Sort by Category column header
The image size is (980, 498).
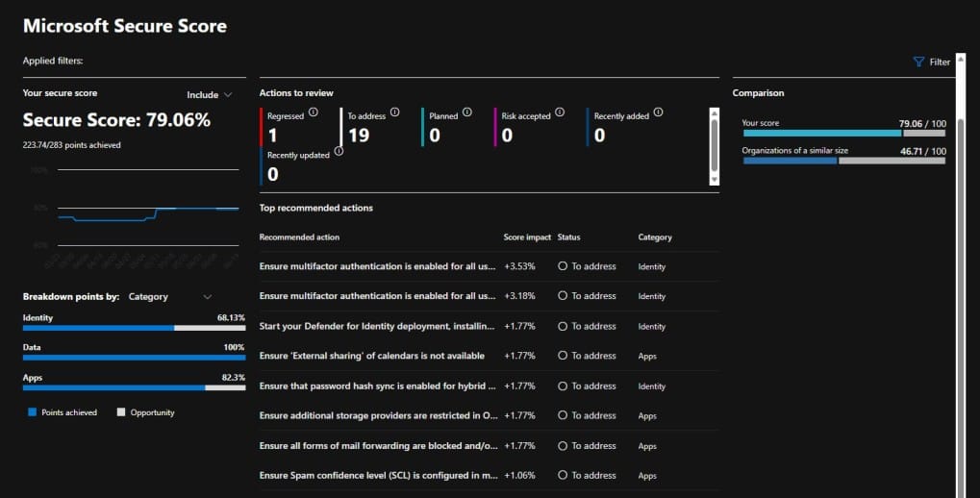point(655,237)
